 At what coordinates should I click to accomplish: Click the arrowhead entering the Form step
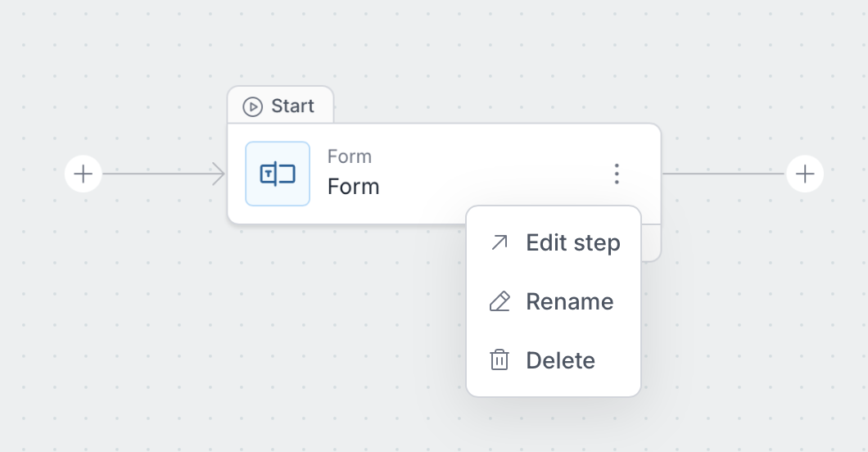coord(219,174)
